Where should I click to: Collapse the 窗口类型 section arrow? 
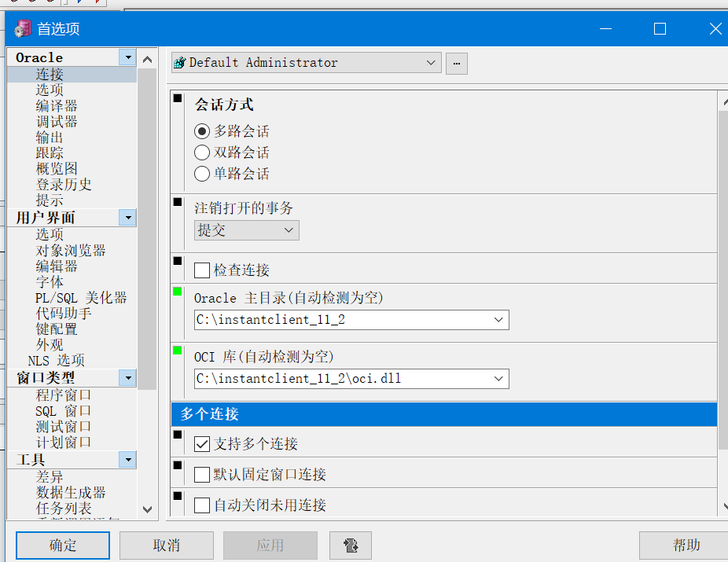127,378
